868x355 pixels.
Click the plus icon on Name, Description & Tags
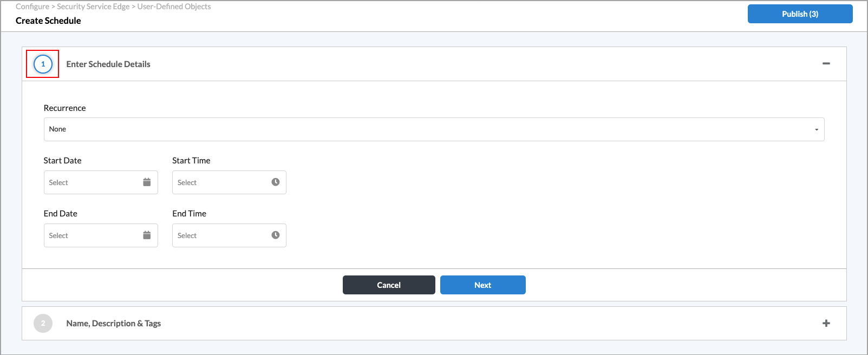[826, 323]
